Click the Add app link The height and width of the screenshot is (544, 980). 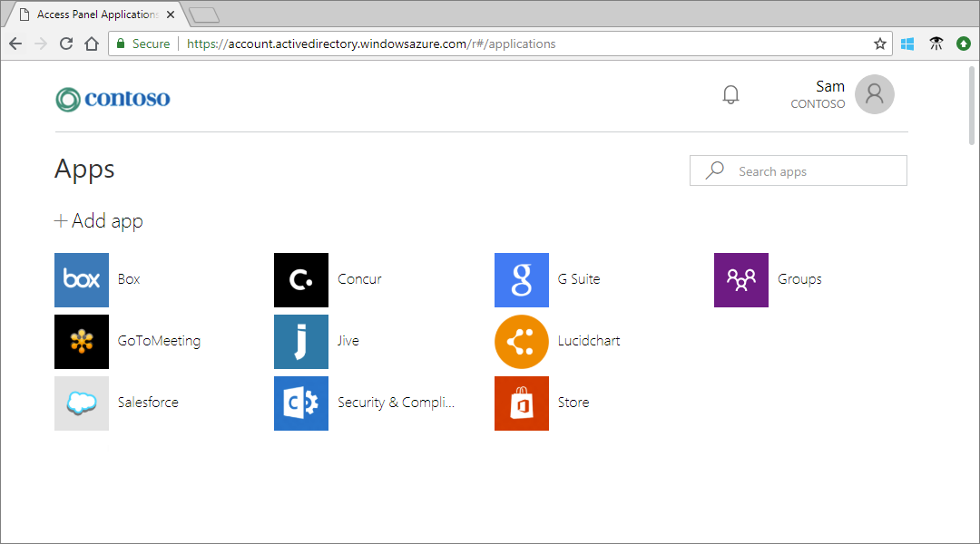point(99,221)
